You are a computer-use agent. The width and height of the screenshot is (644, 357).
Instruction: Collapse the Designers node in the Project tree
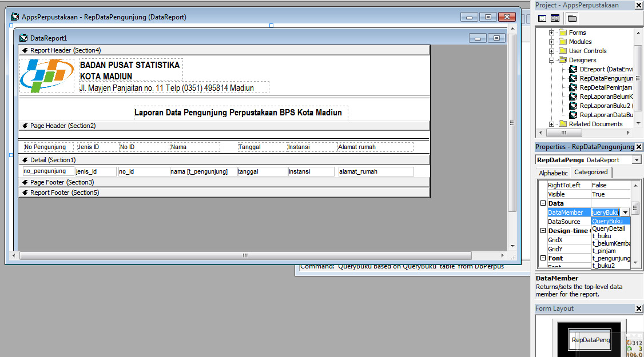[x=551, y=59]
